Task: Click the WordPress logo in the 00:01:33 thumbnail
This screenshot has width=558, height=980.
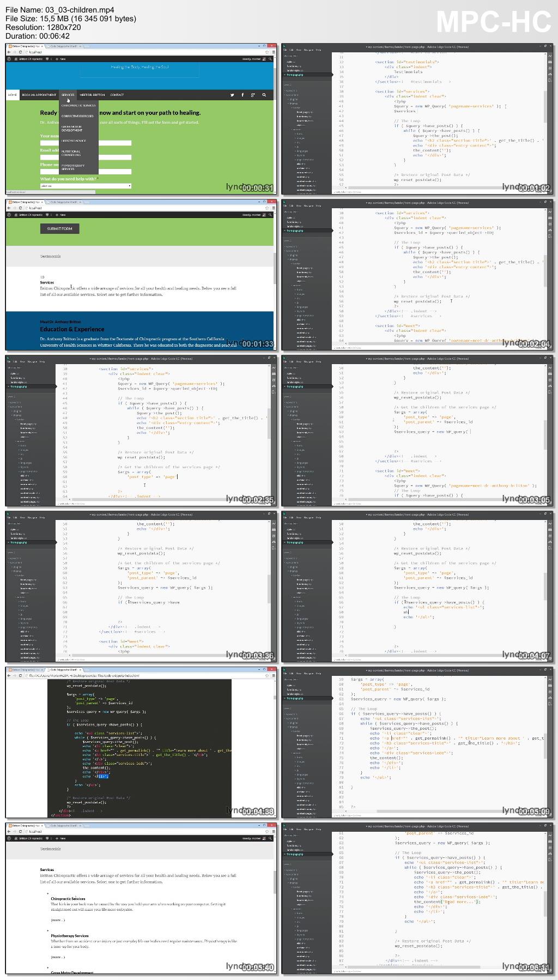Action: pyautogui.click(x=10, y=215)
